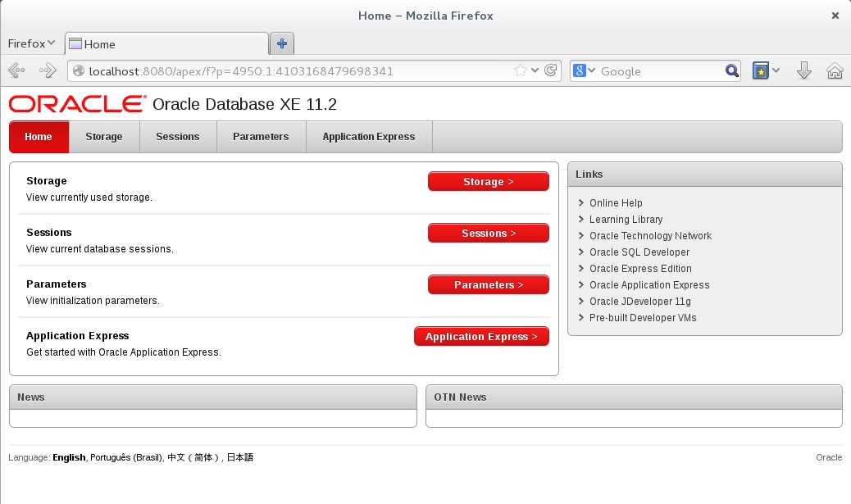
Task: Click the browser forward arrow
Action: 48,71
